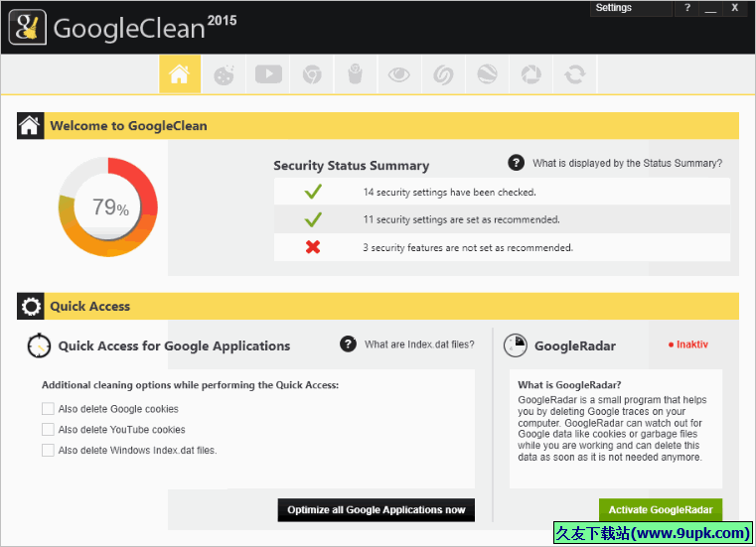
Task: Minimize the GoogleClean window
Action: pyautogui.click(x=710, y=8)
